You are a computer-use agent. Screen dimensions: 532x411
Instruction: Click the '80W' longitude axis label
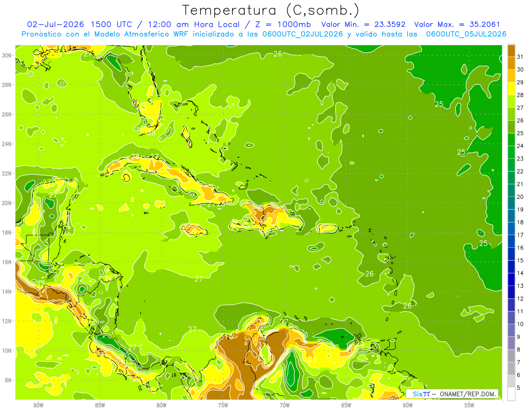[161, 405]
